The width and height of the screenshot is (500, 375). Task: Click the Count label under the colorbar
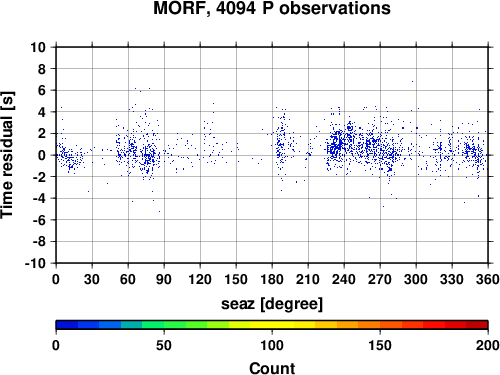tap(272, 368)
